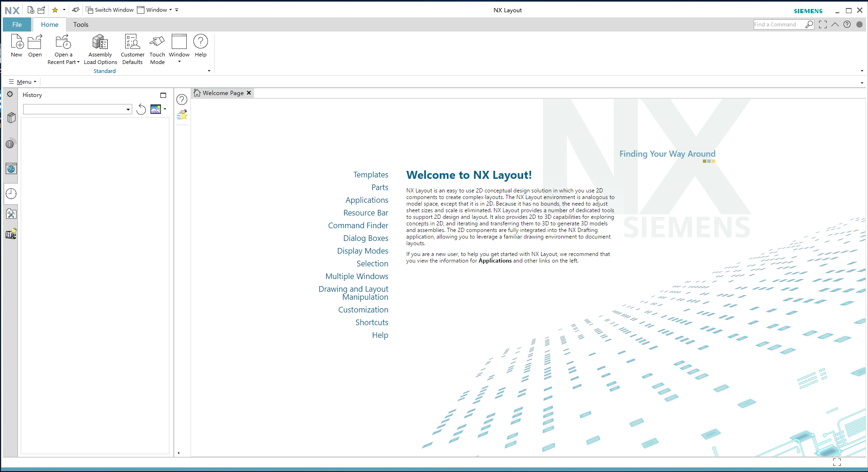Viewport: 868px width, 472px height.
Task: Open Resource Bar settings gear icon
Action: click(x=10, y=94)
